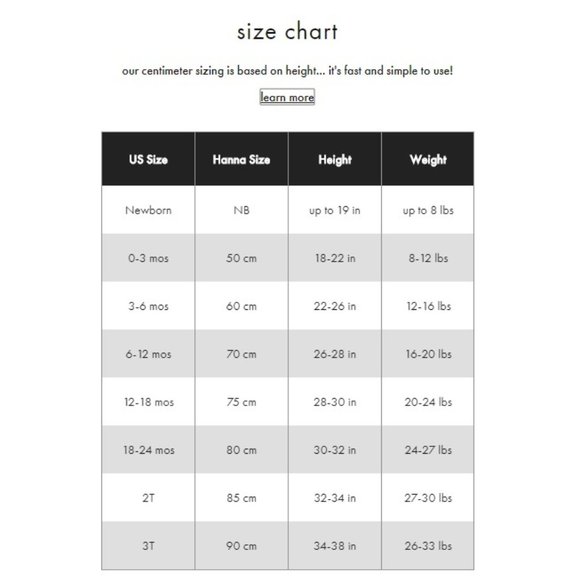The height and width of the screenshot is (580, 580).
Task: Pick the Newborn US size cell
Action: pos(148,210)
